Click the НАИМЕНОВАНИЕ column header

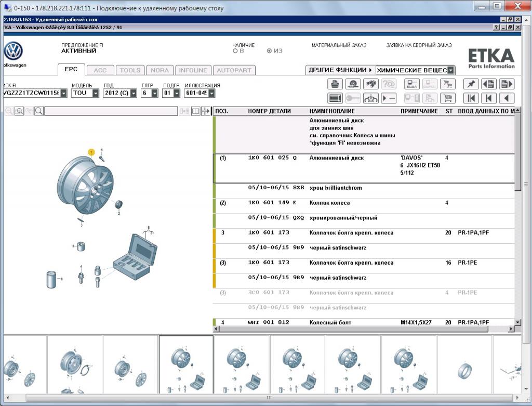tap(332, 111)
